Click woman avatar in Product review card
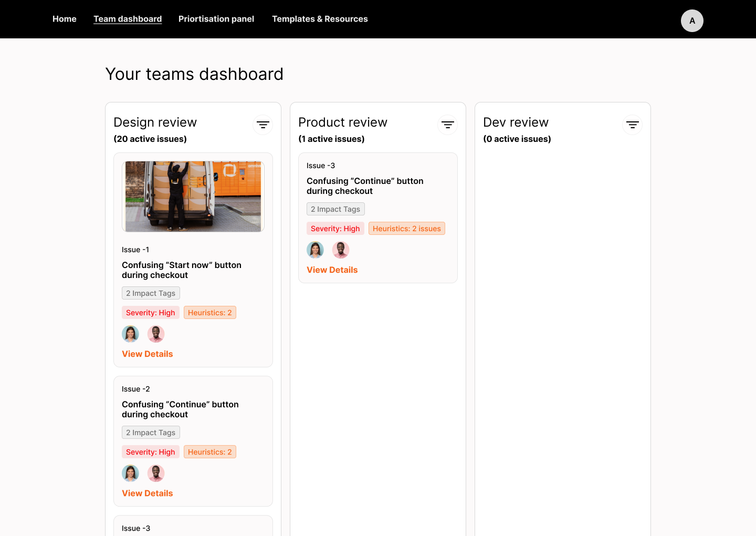Screen dimensions: 756x536 [x=316, y=250]
